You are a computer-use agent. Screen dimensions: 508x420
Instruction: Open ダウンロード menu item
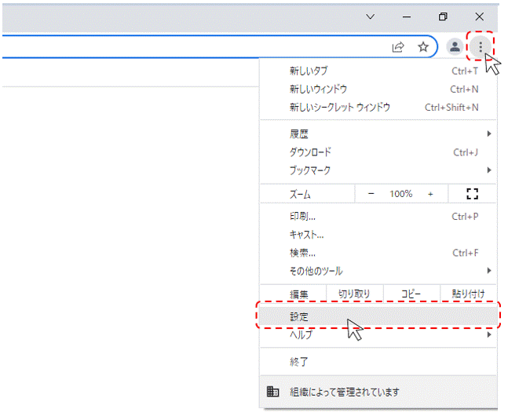(x=378, y=152)
